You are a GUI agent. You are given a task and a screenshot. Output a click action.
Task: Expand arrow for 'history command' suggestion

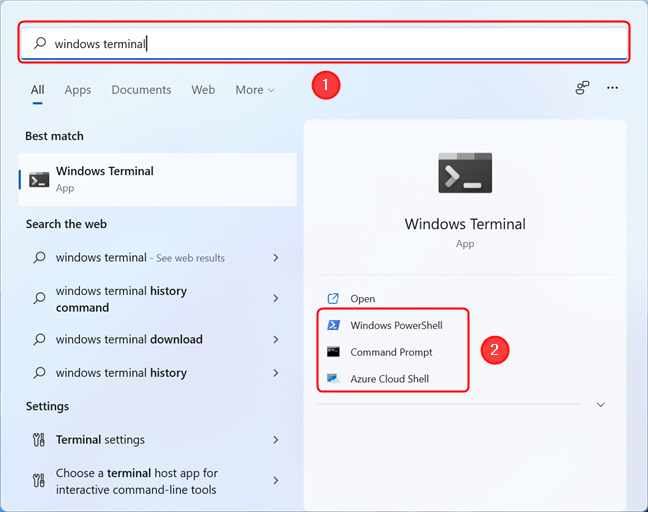coord(276,298)
